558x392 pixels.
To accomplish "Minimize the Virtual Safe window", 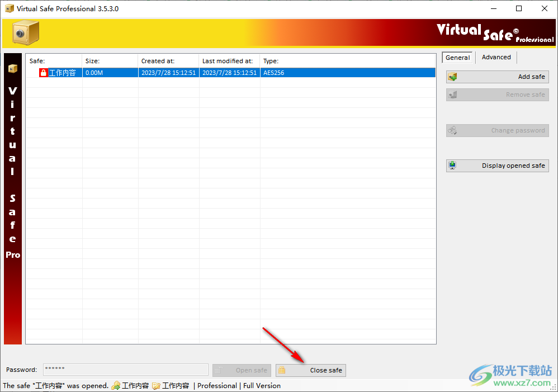I will pyautogui.click(x=494, y=8).
